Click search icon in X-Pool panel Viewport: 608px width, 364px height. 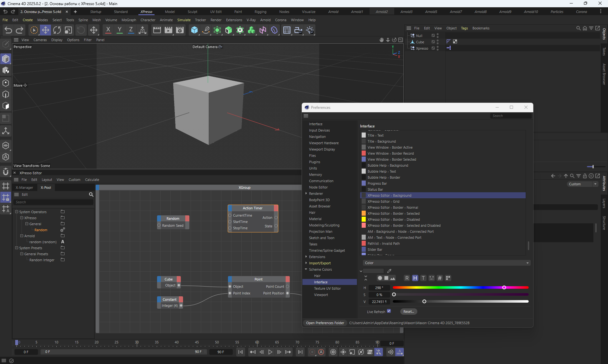tap(91, 194)
